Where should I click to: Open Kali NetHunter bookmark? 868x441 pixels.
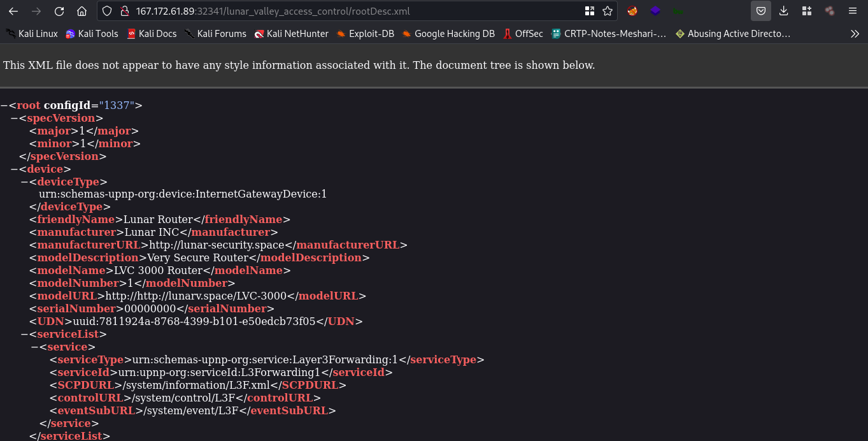click(x=291, y=34)
